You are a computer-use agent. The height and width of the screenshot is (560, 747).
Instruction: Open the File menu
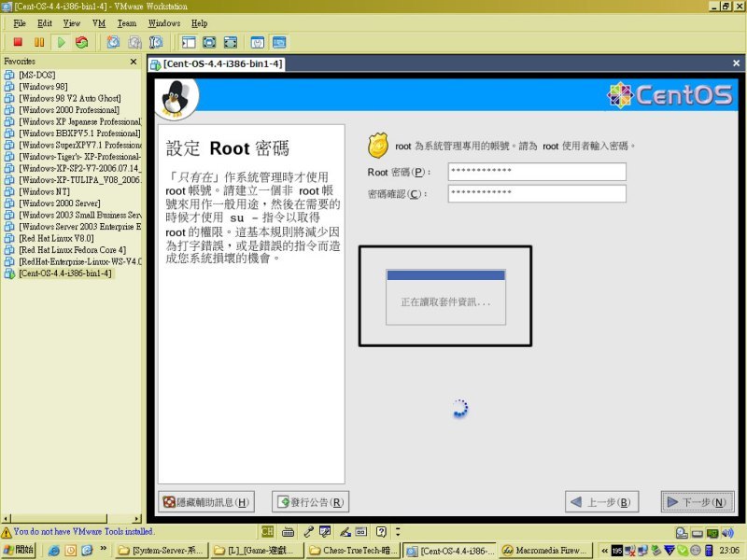(x=20, y=23)
